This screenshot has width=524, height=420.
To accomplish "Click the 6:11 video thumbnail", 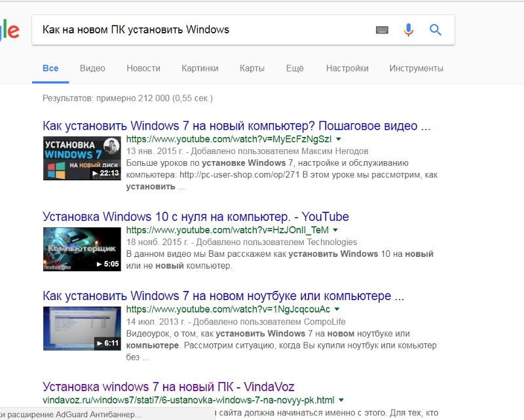I will coord(82,328).
